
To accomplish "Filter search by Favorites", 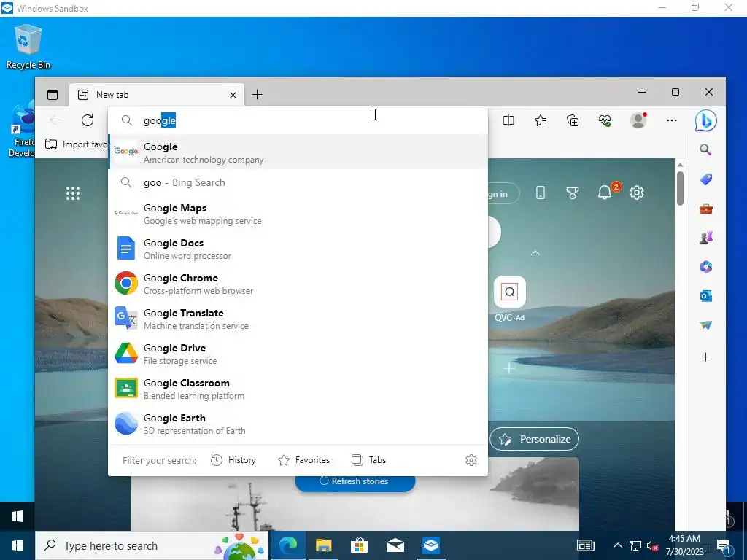I will click(x=303, y=460).
